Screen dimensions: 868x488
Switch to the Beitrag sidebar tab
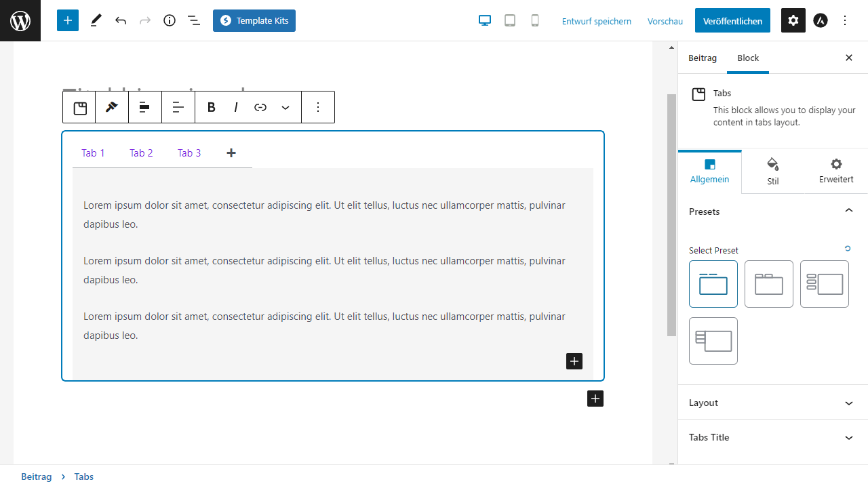(703, 58)
